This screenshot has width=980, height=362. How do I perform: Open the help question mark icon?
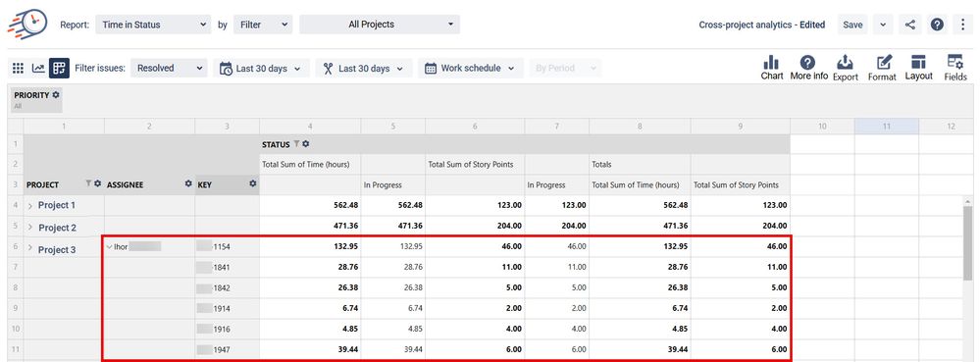[937, 25]
